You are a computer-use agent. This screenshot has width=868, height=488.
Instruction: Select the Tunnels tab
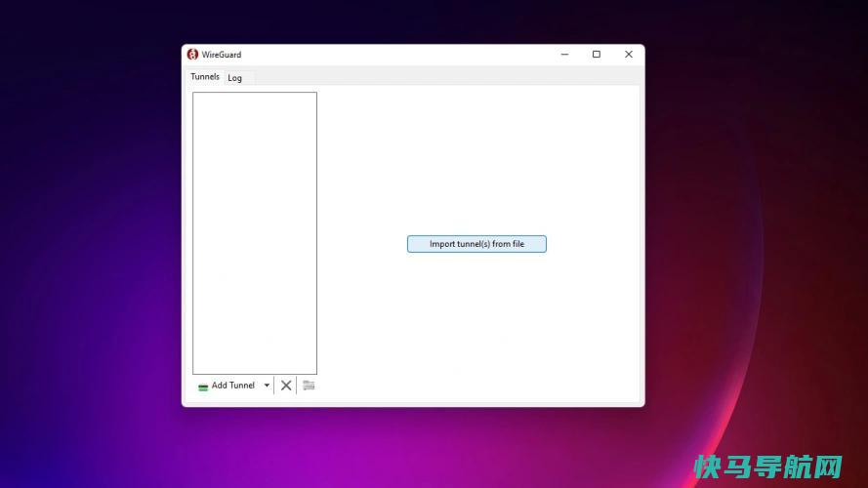tap(205, 77)
